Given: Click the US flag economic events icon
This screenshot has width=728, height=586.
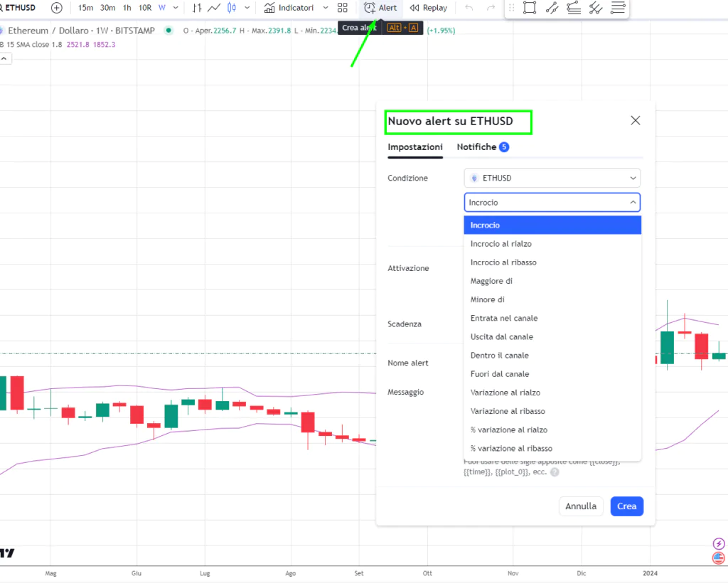Looking at the screenshot, I should 719,558.
